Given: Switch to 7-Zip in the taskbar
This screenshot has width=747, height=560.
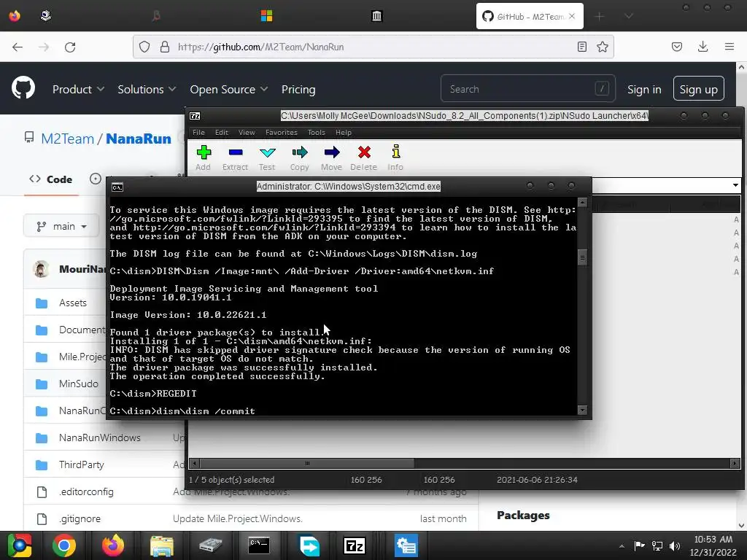Looking at the screenshot, I should tap(355, 545).
